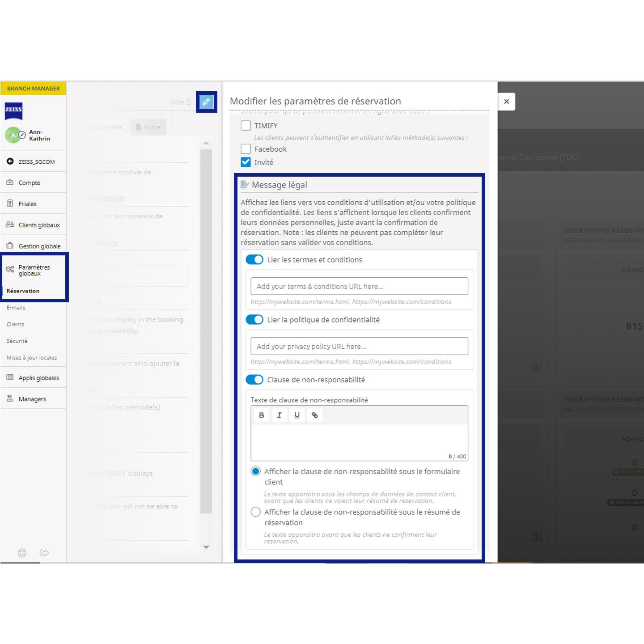Image resolution: width=644 pixels, height=644 pixels.
Task: Click the ZEISS logo
Action: click(13, 111)
